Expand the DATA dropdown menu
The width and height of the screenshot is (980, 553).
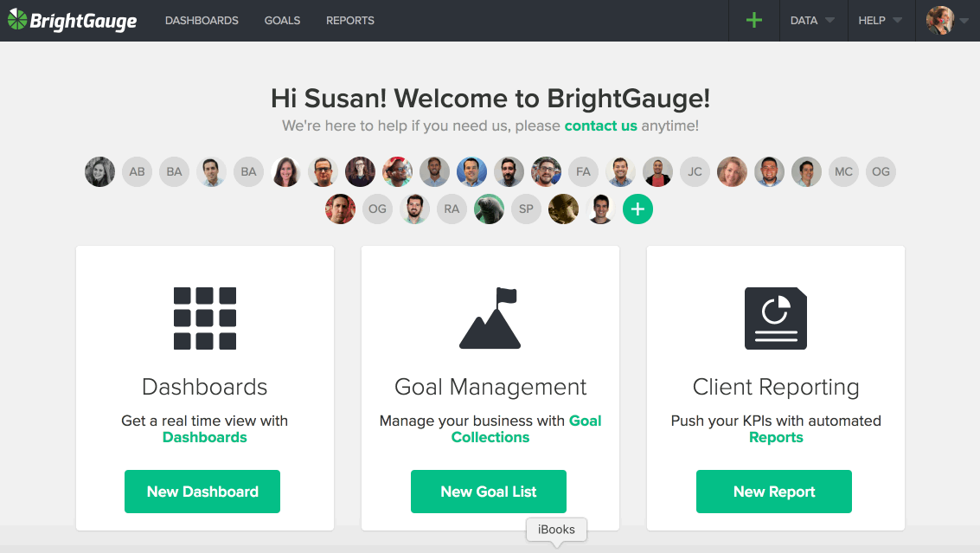click(812, 21)
